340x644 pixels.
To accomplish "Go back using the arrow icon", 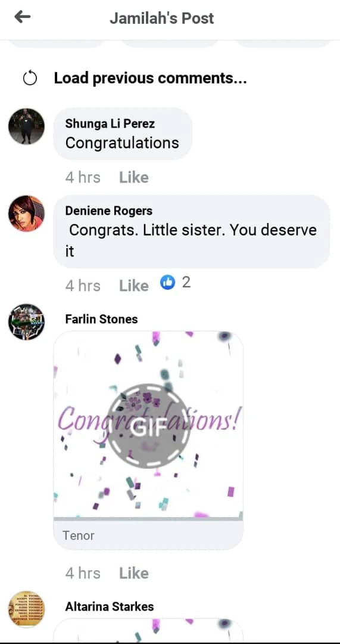I will coord(22,17).
